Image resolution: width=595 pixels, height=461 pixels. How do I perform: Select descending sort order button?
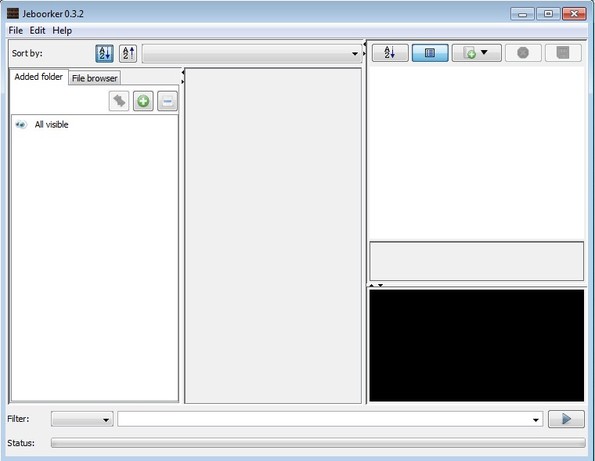point(128,53)
